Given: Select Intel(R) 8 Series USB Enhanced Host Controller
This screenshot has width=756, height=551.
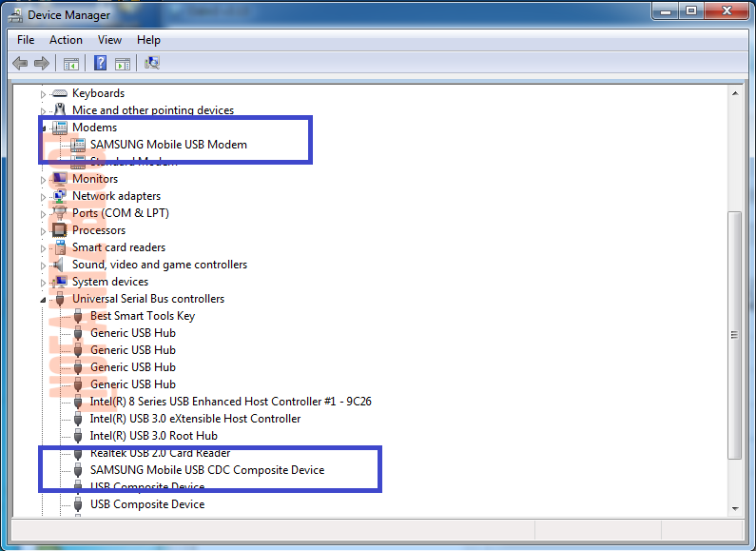Looking at the screenshot, I should [230, 402].
